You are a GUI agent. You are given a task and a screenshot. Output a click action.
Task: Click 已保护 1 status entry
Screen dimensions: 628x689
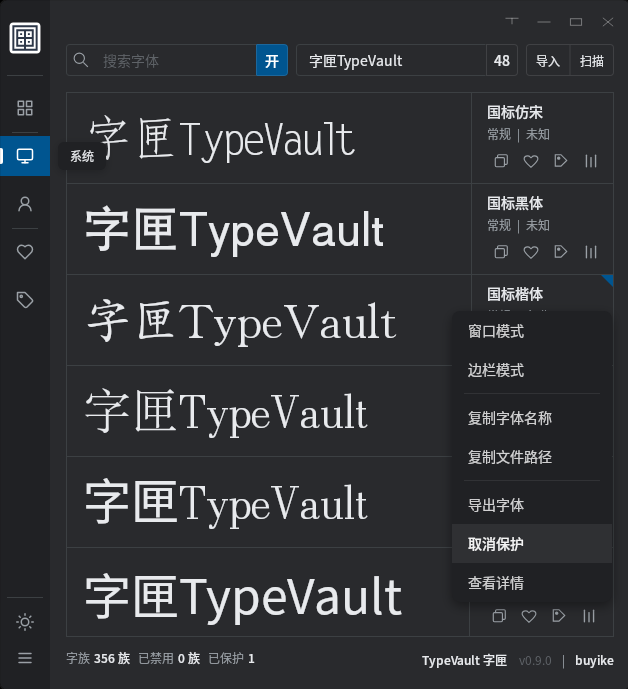[232, 658]
